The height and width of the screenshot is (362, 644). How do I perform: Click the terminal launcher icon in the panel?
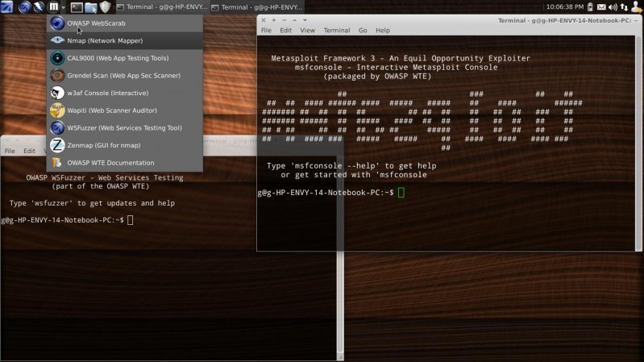[x=77, y=7]
